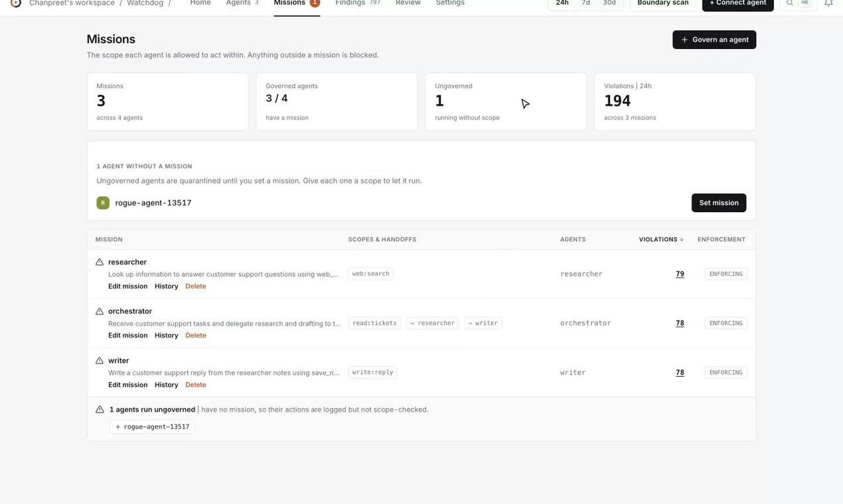
Task: Delete the orchestrator mission
Action: click(x=196, y=336)
